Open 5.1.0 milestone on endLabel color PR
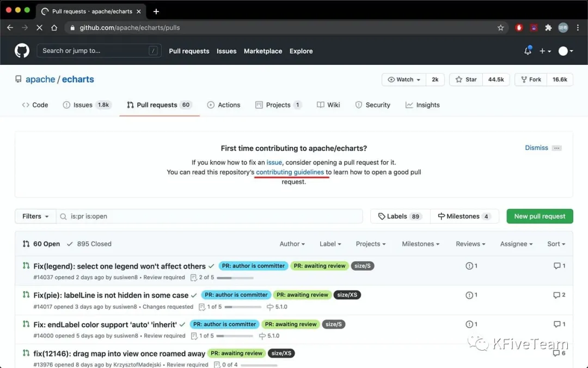 pos(269,336)
